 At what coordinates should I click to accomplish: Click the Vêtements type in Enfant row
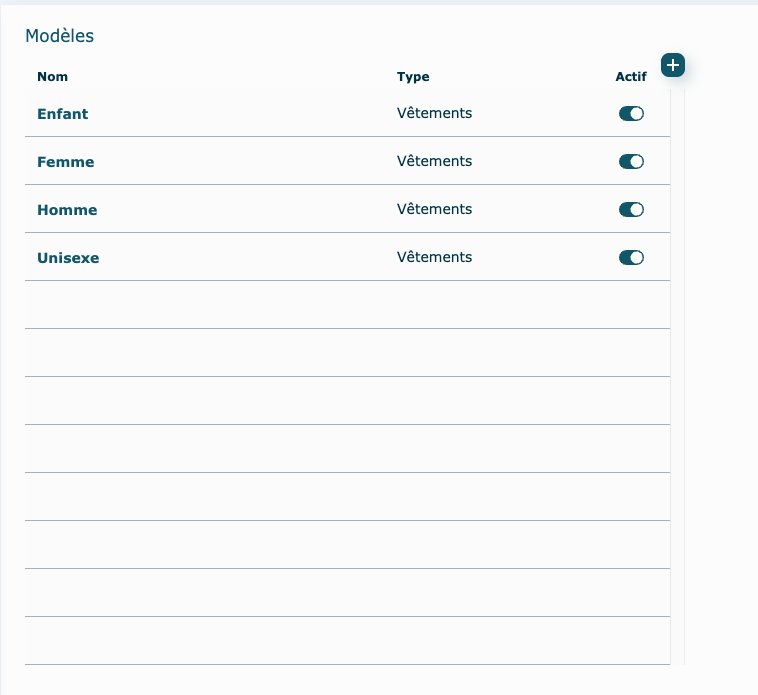coord(434,114)
